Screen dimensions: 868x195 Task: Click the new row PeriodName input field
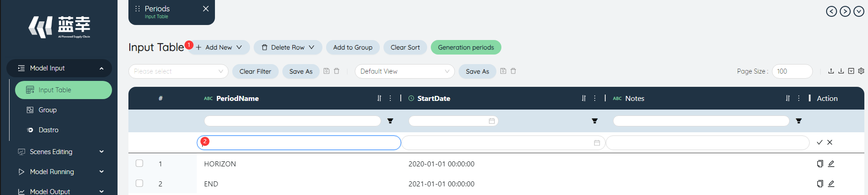[299, 143]
